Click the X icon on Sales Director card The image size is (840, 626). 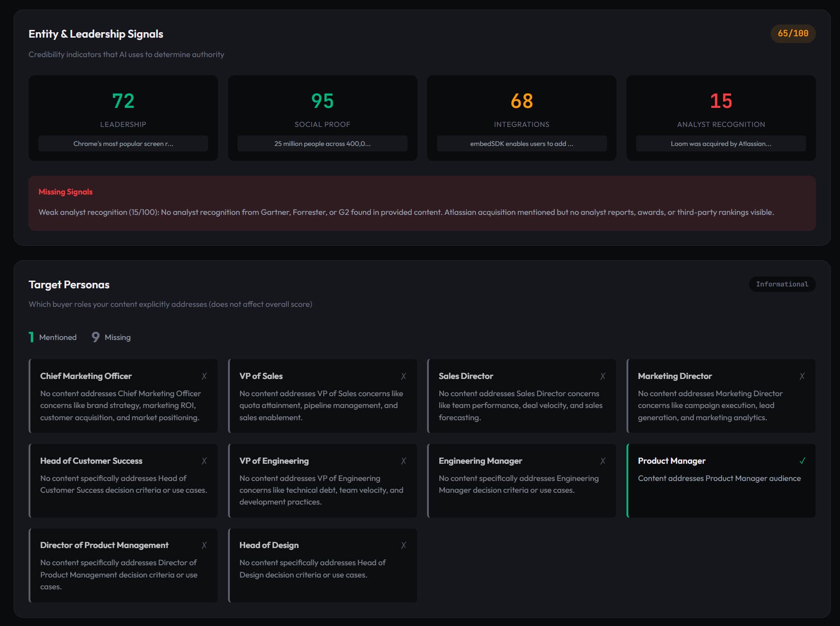tap(602, 376)
